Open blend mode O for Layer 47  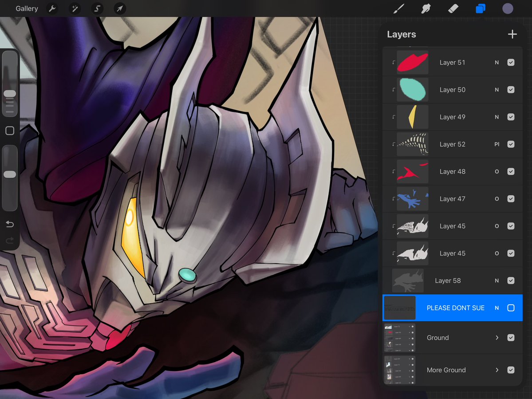(497, 199)
